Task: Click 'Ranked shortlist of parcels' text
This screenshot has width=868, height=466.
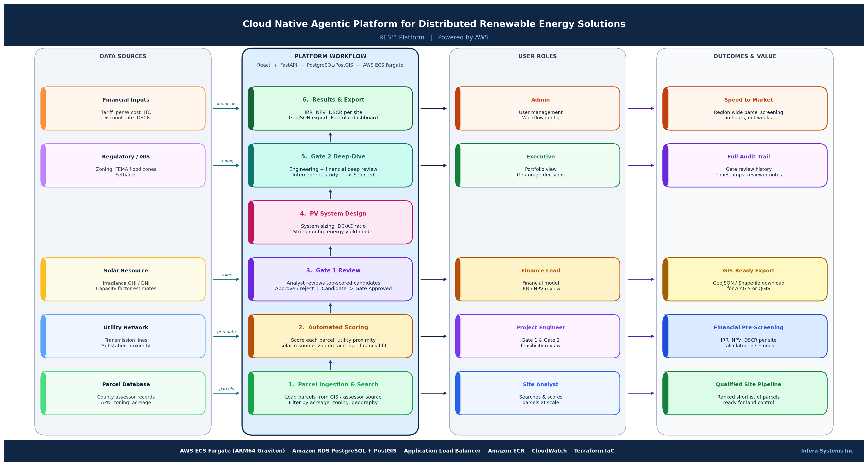Action: [748, 397]
